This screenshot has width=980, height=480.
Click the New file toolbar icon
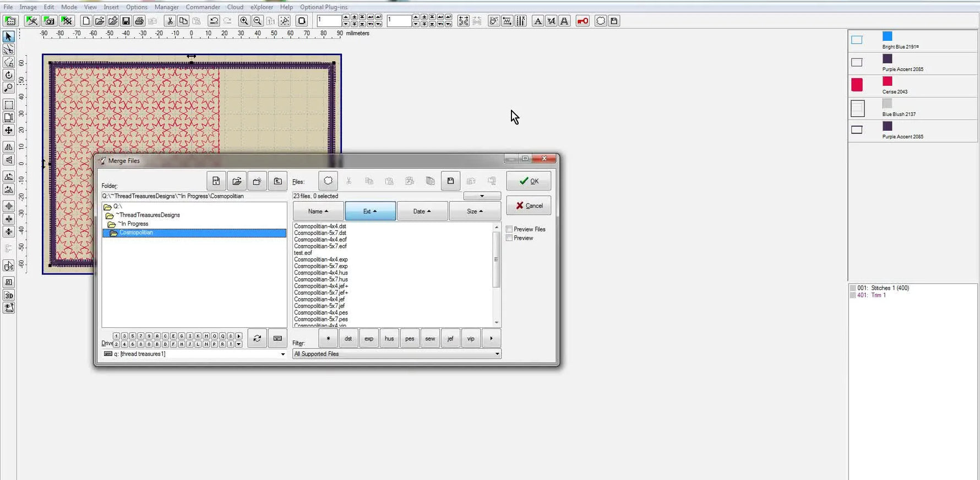coord(86,21)
